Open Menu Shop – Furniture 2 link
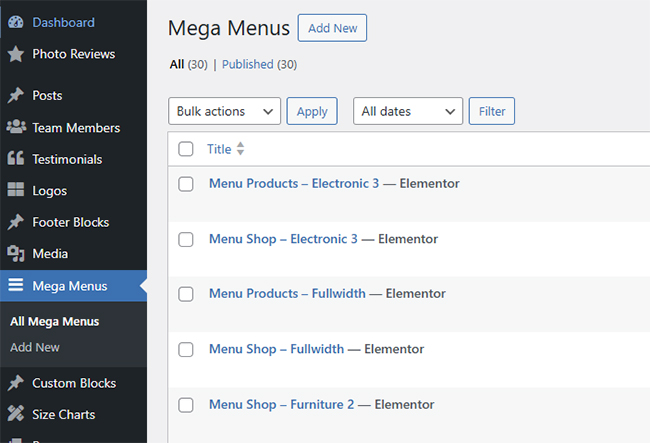Screen dimensions: 650x443 (281, 404)
